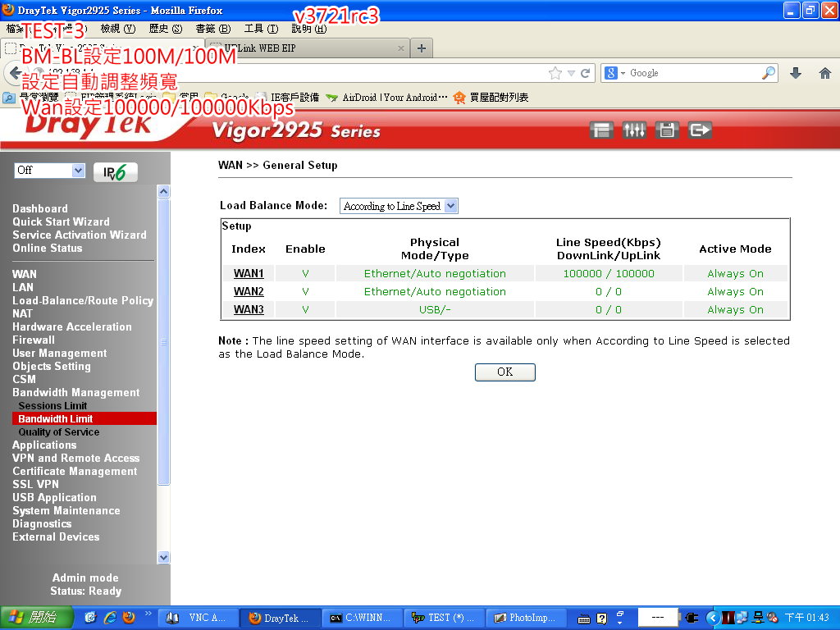Switch to TEST (*) taskbar window
Viewport: 840px width, 630px height.
(x=443, y=618)
